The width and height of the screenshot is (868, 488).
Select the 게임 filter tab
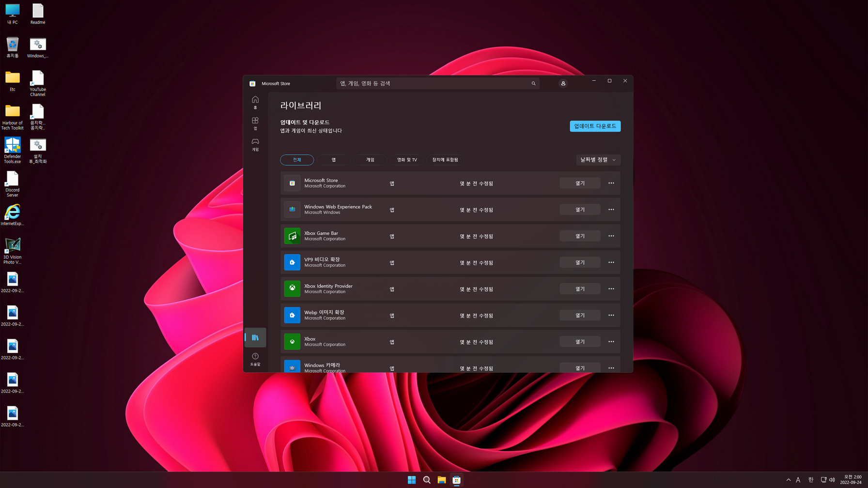pyautogui.click(x=370, y=160)
